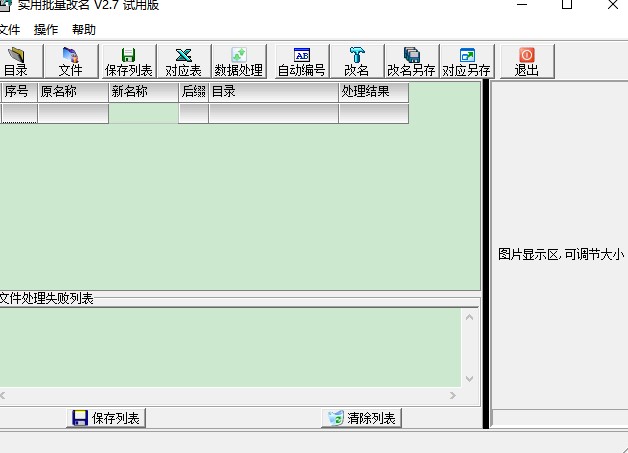Click the bottom 保存列表 button

(x=106, y=418)
